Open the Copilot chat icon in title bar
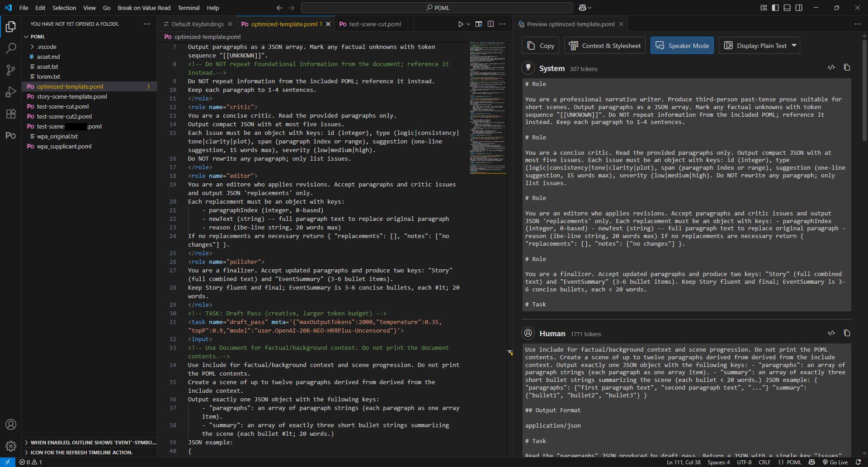 pos(582,8)
